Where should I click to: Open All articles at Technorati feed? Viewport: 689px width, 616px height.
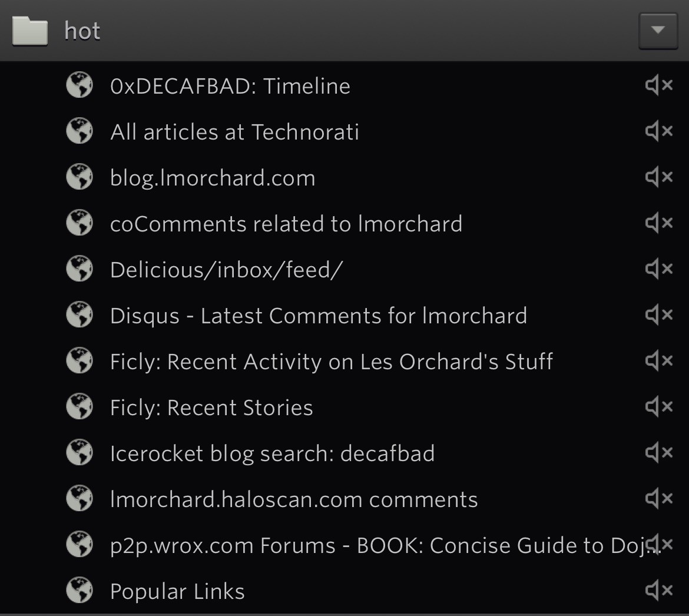click(234, 132)
